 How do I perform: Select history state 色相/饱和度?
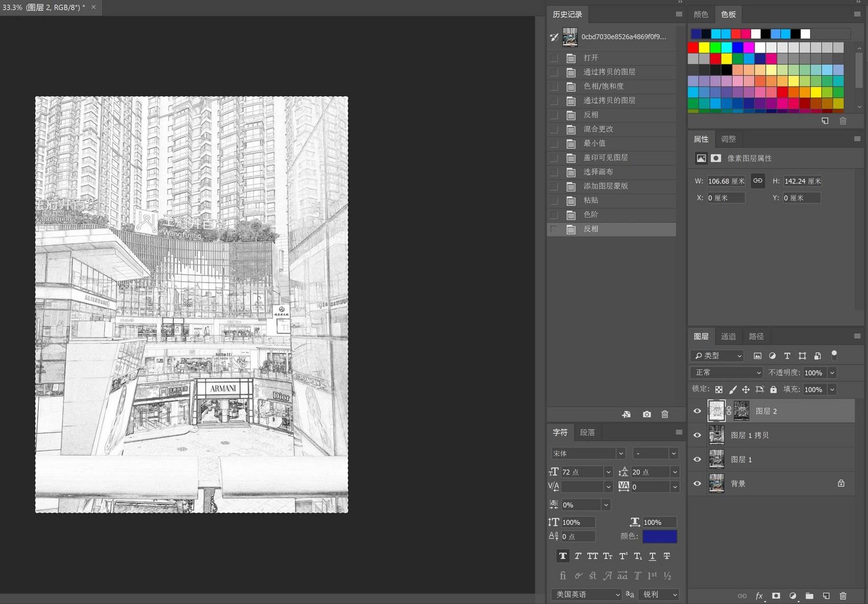pos(612,86)
